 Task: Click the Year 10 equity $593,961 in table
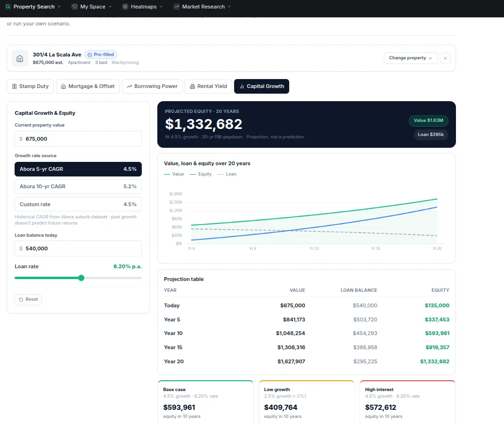(x=437, y=334)
